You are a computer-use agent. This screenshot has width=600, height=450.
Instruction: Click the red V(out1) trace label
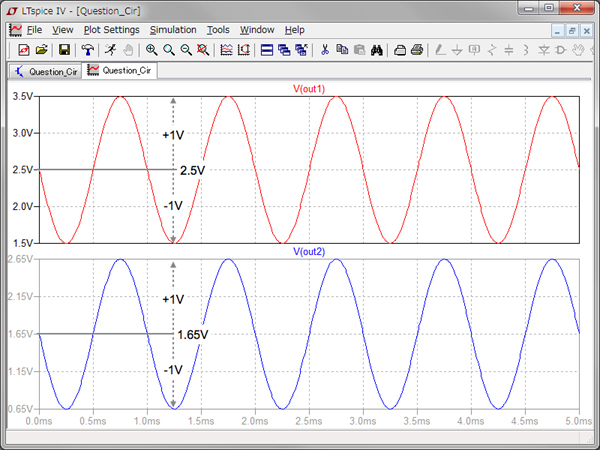309,90
